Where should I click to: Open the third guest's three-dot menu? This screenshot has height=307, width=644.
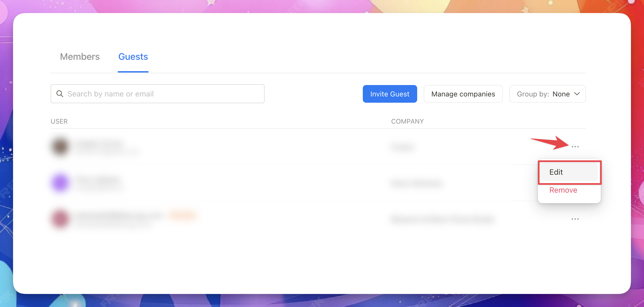pos(575,219)
